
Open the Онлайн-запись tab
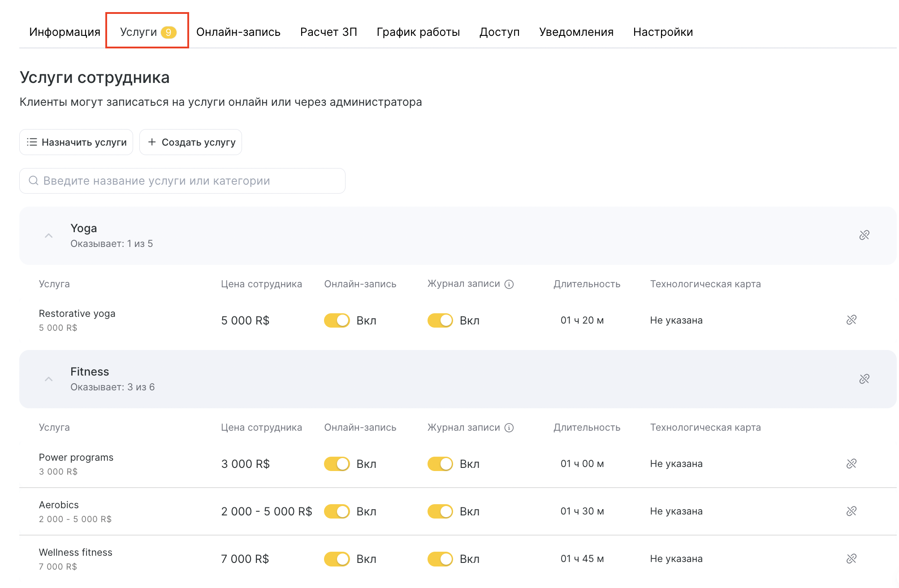tap(238, 32)
